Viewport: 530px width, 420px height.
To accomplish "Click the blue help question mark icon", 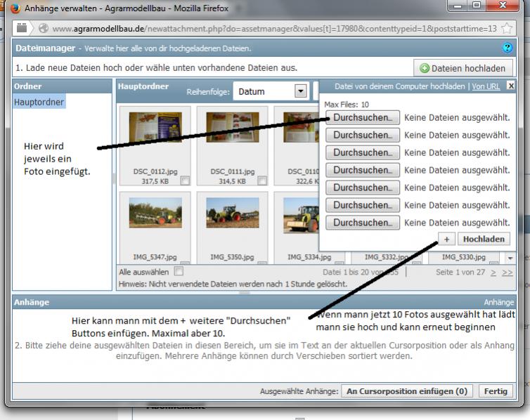I will (x=508, y=48).
